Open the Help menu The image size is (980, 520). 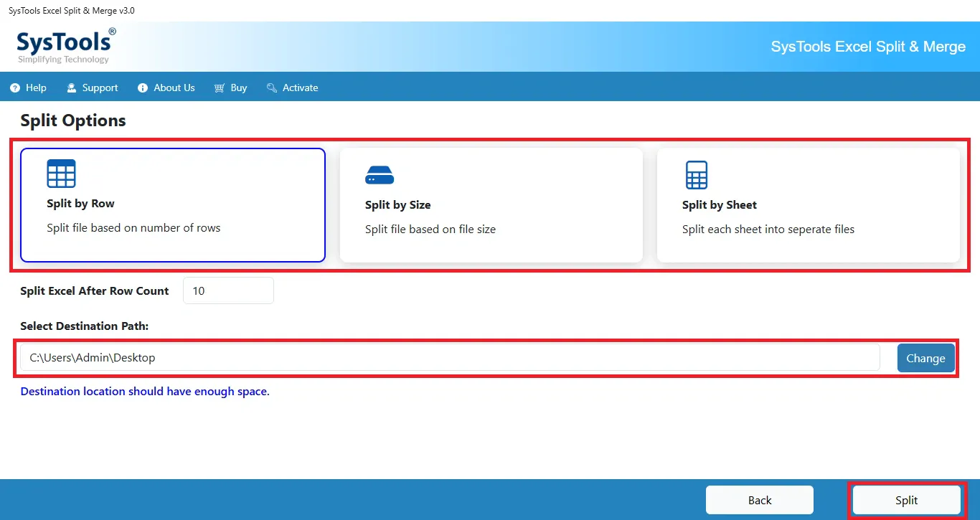coord(29,88)
